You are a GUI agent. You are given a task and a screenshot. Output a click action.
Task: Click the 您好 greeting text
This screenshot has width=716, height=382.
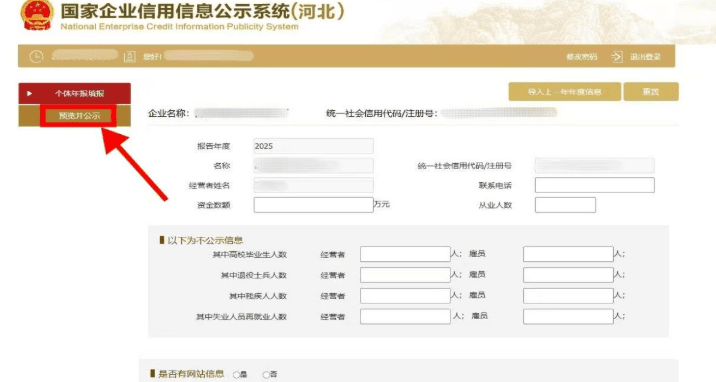tap(152, 57)
